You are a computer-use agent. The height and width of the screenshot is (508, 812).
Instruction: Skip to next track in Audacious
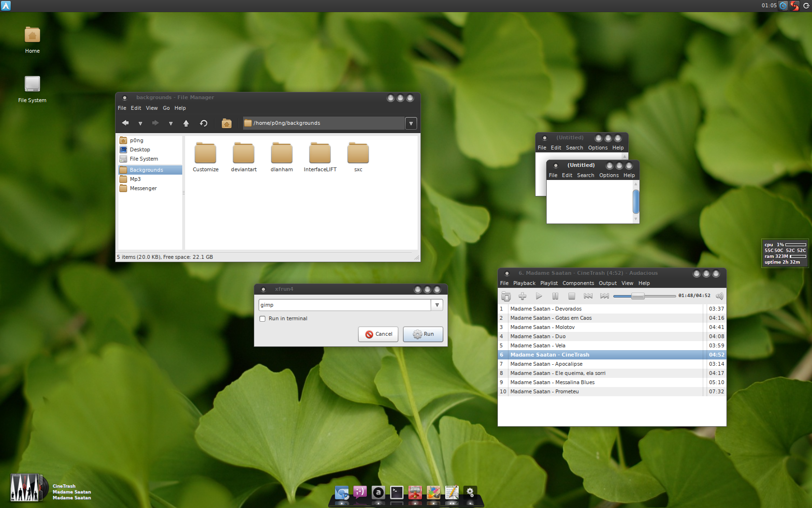pyautogui.click(x=604, y=296)
